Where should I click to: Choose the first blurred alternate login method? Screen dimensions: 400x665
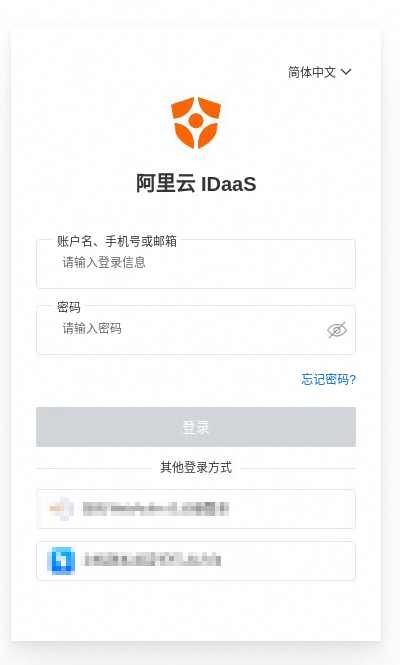[x=196, y=509]
